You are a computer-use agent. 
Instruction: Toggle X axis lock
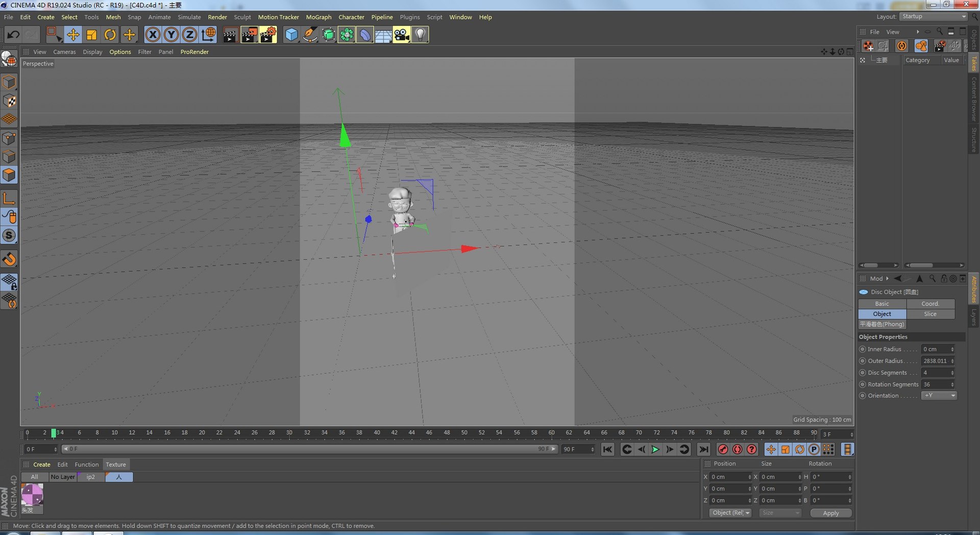pos(153,35)
